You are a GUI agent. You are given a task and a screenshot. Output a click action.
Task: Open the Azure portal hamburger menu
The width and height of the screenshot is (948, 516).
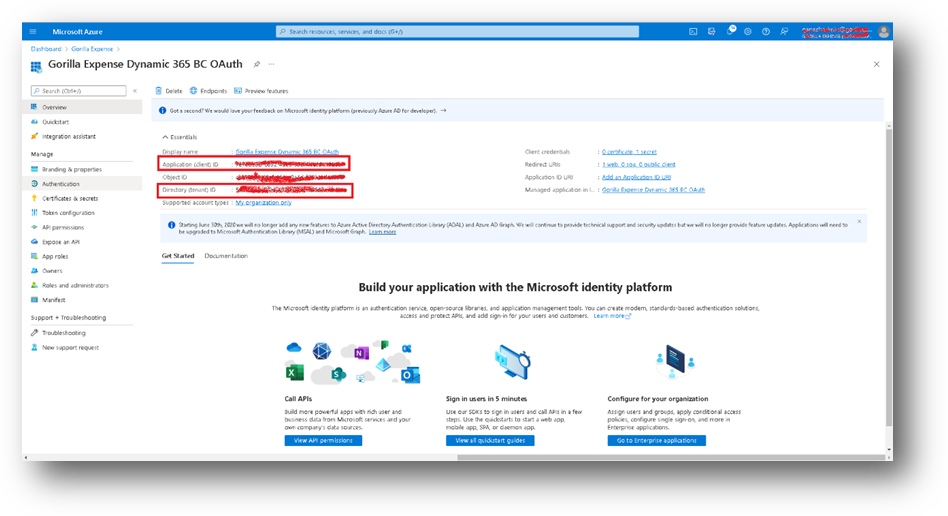33,31
